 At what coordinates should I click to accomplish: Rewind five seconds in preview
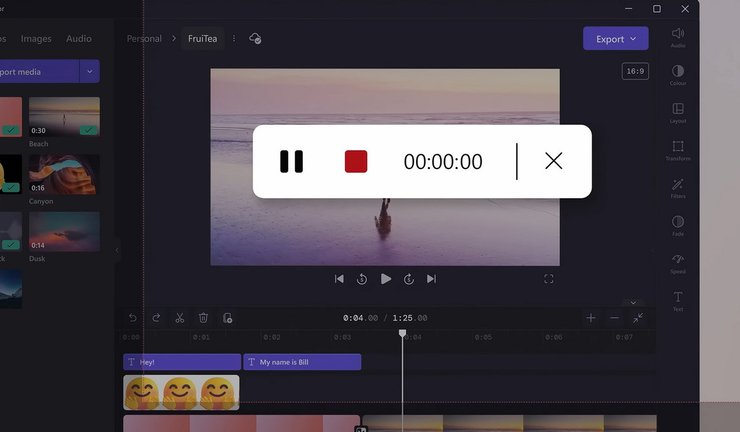[362, 279]
